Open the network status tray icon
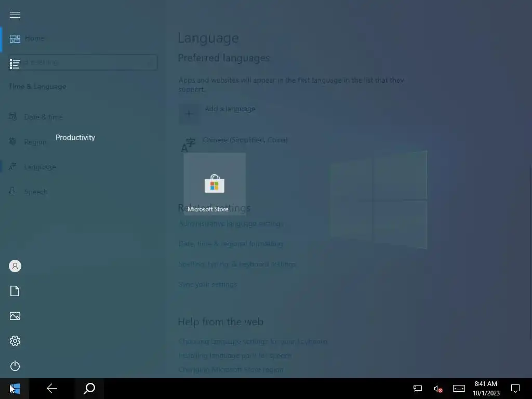Screen dimensions: 532x399 (x=418, y=389)
